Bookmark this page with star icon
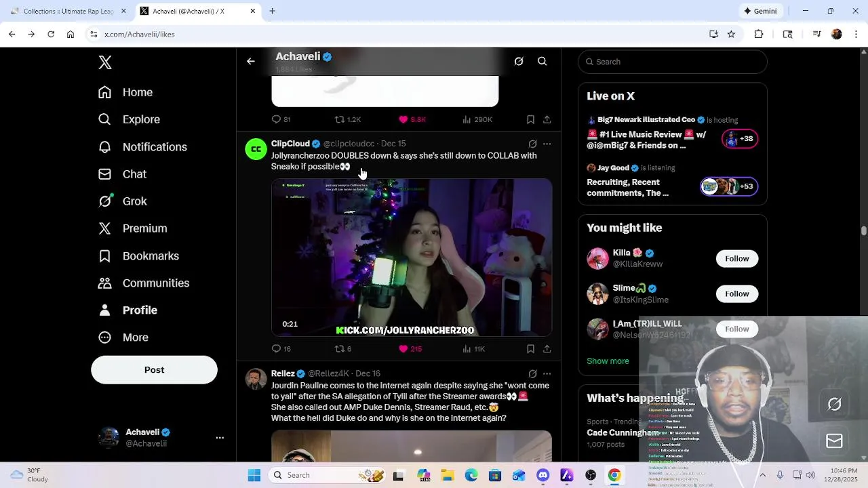 coord(731,34)
